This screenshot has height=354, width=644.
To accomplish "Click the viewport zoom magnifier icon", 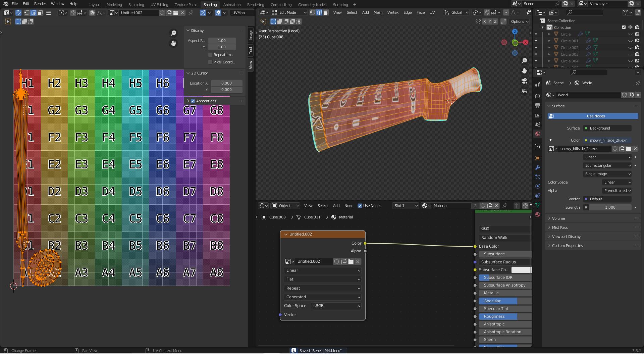I will pyautogui.click(x=524, y=61).
